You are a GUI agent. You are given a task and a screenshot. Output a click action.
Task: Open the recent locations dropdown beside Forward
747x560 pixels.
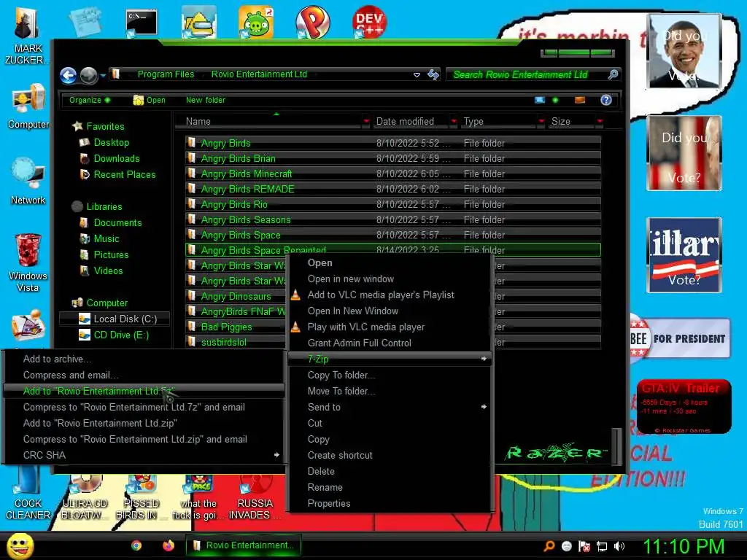click(x=103, y=75)
